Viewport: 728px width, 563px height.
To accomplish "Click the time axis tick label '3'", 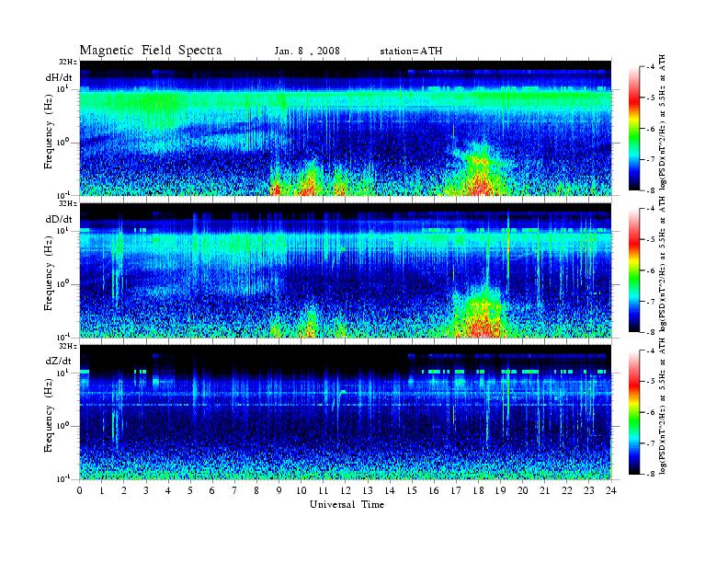I will click(x=146, y=490).
